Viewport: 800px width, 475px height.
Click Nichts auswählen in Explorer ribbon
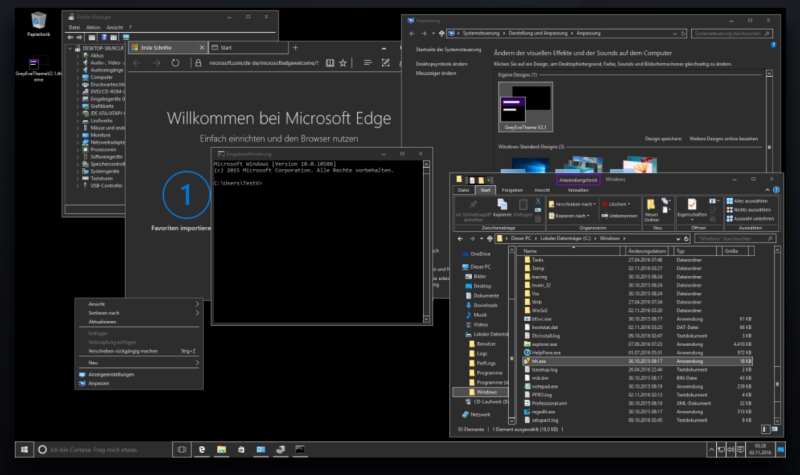click(x=748, y=210)
